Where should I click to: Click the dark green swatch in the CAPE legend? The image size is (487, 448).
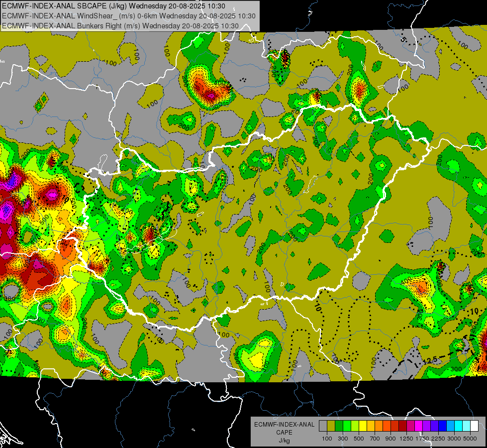click(x=339, y=426)
